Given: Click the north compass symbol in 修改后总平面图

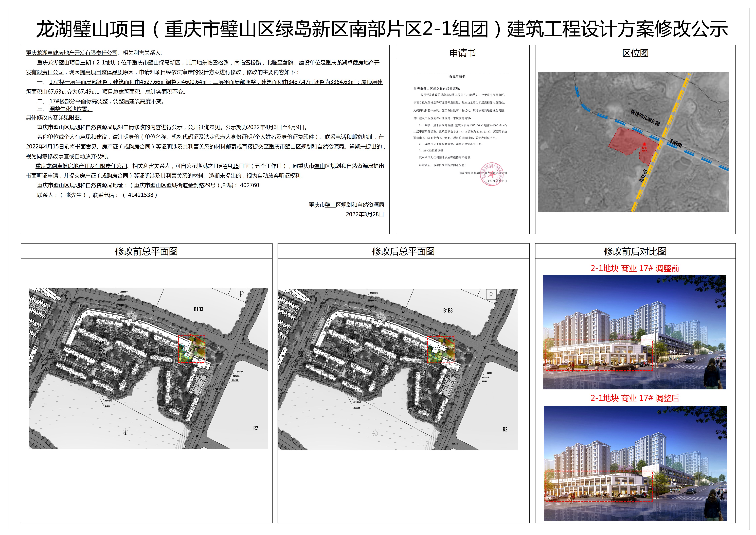Looking at the screenshot, I should (x=375, y=433).
